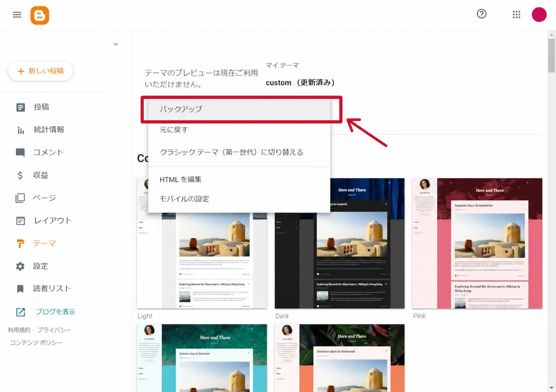The height and width of the screenshot is (392, 556).
Task: Click the テーマ paint roller icon
Action: (20, 243)
